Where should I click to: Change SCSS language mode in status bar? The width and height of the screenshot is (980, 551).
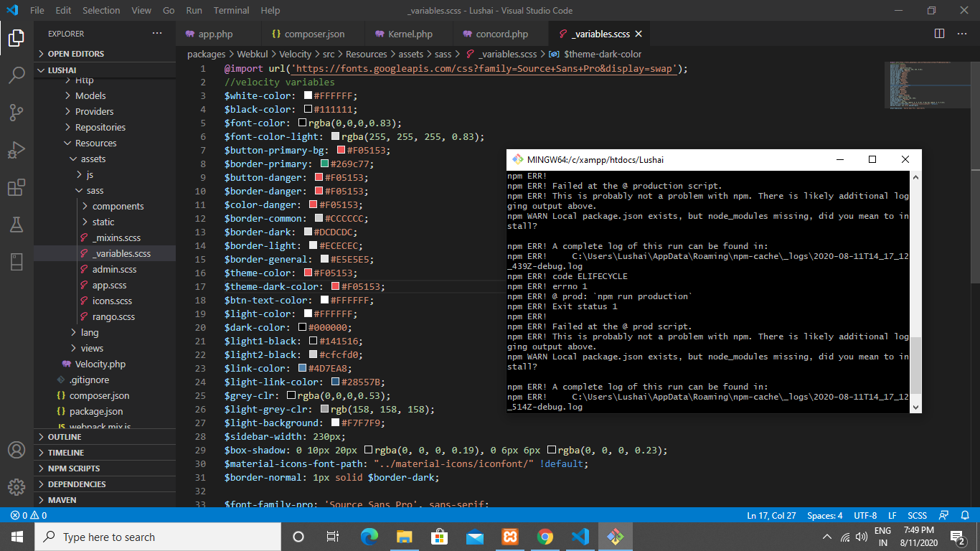click(917, 515)
